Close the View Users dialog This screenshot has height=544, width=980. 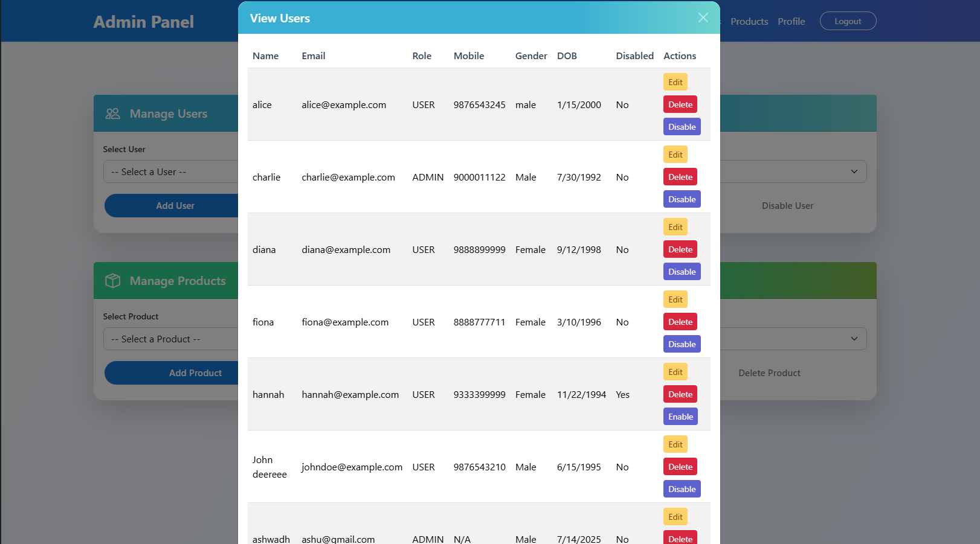pyautogui.click(x=703, y=18)
